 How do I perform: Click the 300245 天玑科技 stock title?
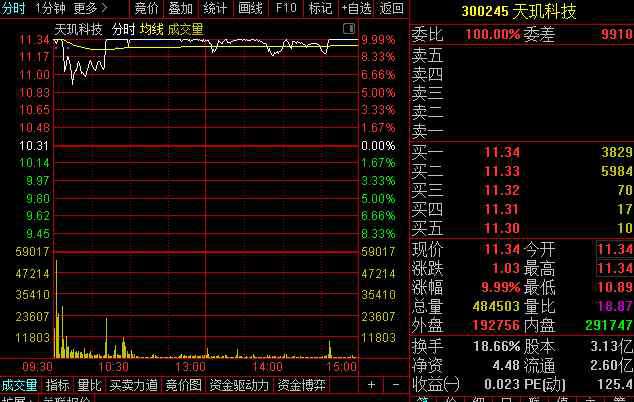coord(519,11)
